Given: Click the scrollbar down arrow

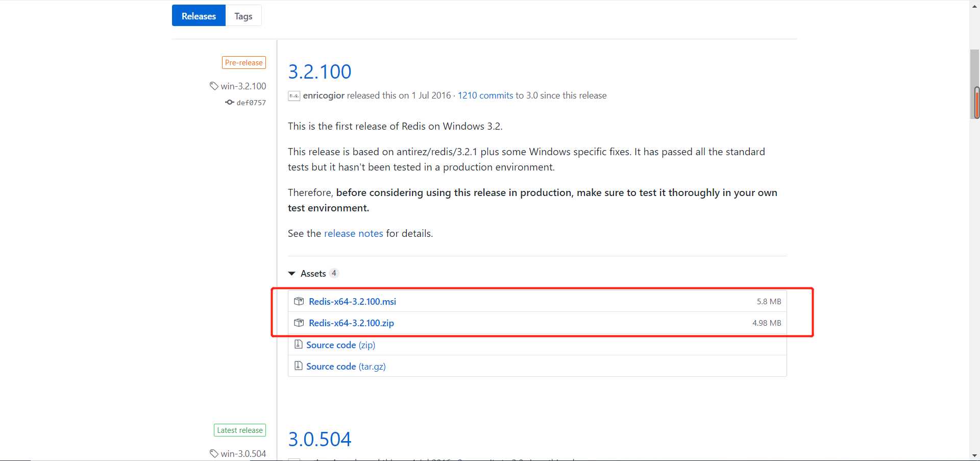Looking at the screenshot, I should [975, 455].
